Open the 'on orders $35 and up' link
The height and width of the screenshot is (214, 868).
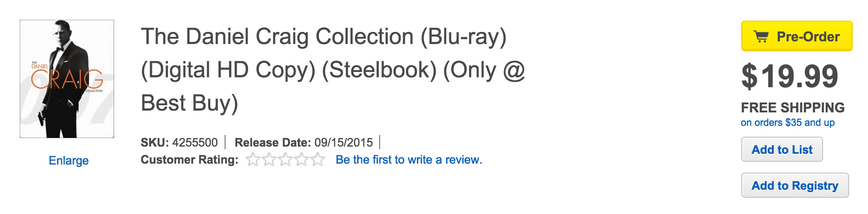788,123
